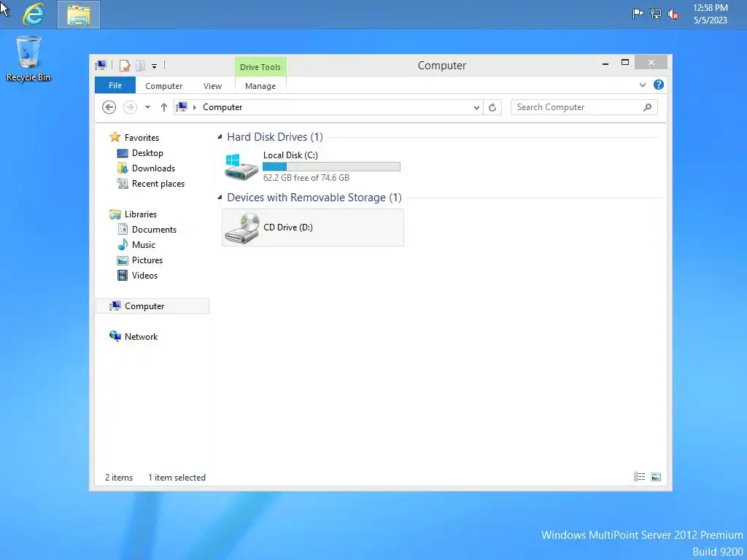This screenshot has height=560, width=747.
Task: Collapse the Hard Disk Drives group
Action: pyautogui.click(x=220, y=137)
